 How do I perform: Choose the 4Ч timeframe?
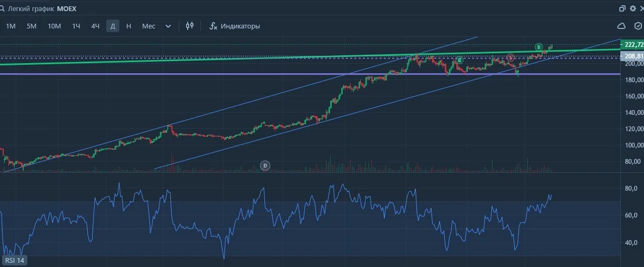[x=95, y=26]
